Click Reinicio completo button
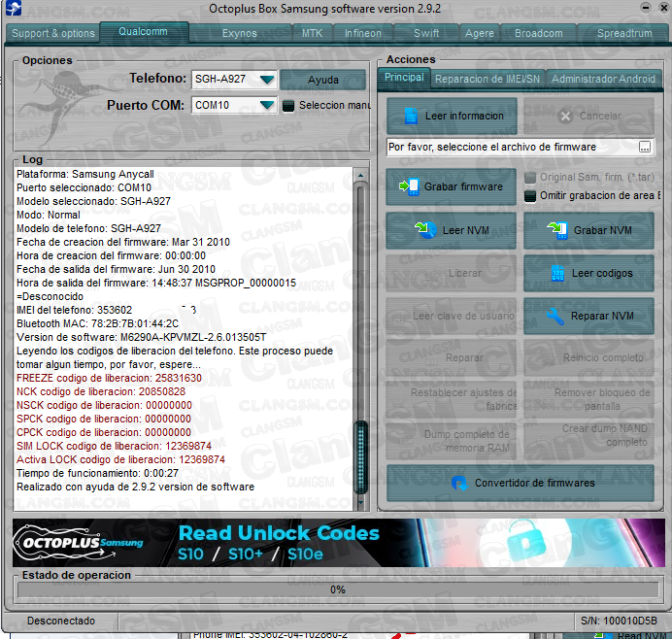The width and height of the screenshot is (672, 639). pyautogui.click(x=588, y=357)
